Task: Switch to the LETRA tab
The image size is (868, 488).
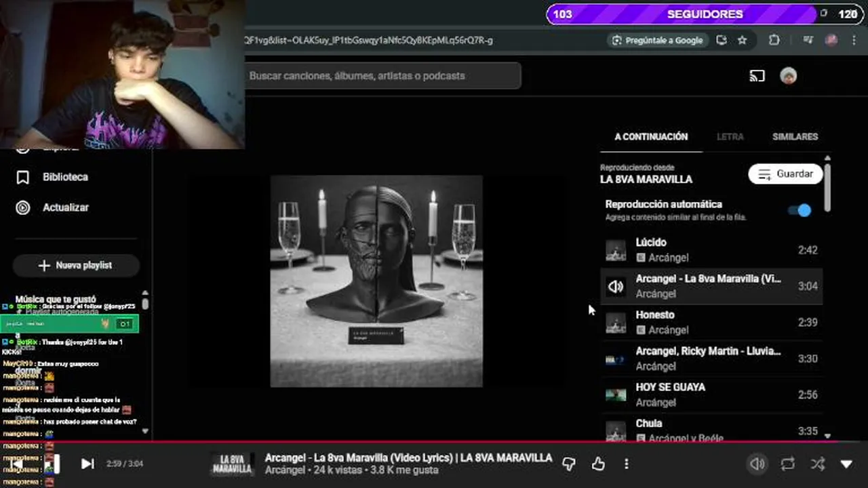Action: pyautogui.click(x=730, y=136)
